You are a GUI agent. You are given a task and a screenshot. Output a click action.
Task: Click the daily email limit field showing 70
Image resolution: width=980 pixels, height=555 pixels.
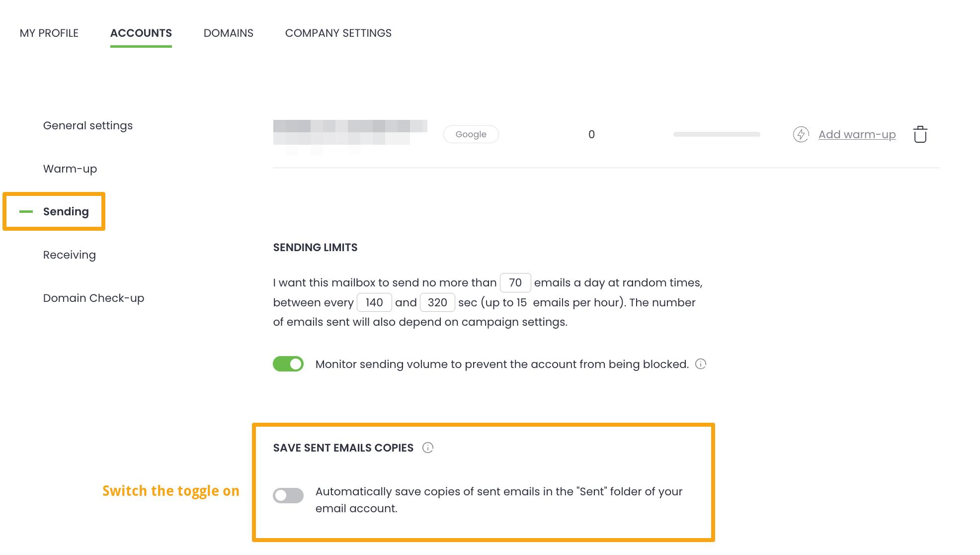coord(515,282)
